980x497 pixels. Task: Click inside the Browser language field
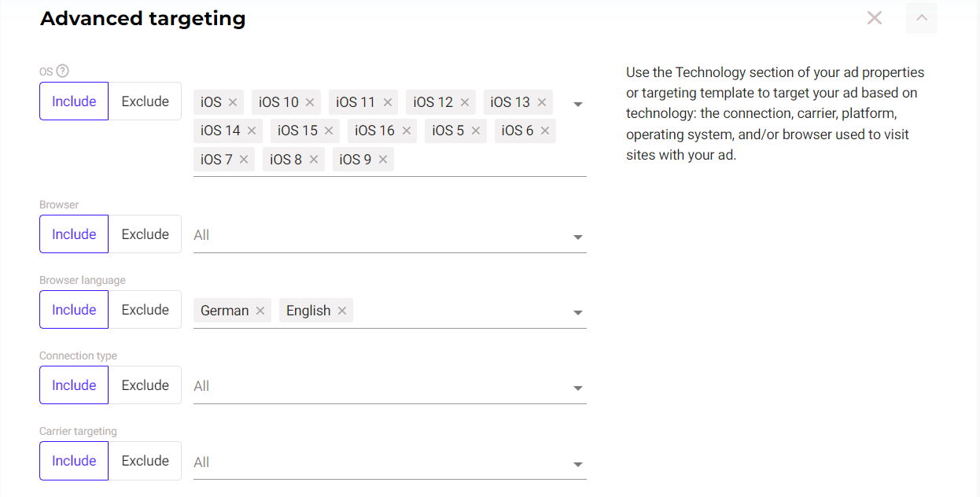point(456,311)
